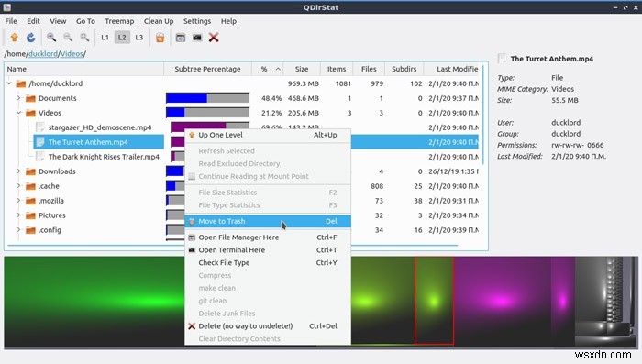Sort by the Size column header
Image resolution: width=642 pixels, height=364 pixels.
302,69
